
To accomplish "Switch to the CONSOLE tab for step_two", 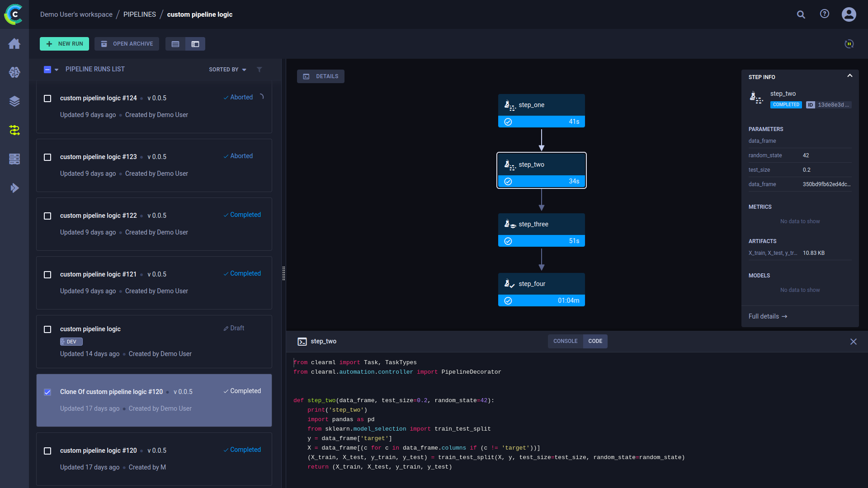I will 565,341.
